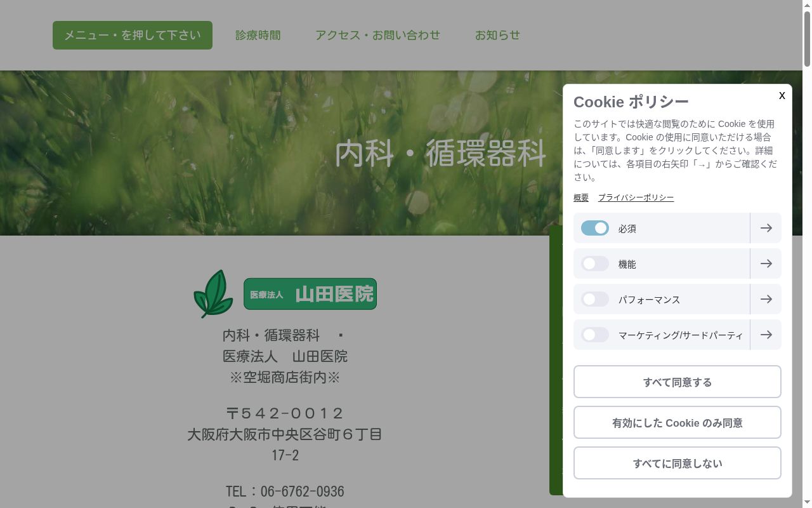
Task: Go to 診療時間 page
Action: pos(258,35)
